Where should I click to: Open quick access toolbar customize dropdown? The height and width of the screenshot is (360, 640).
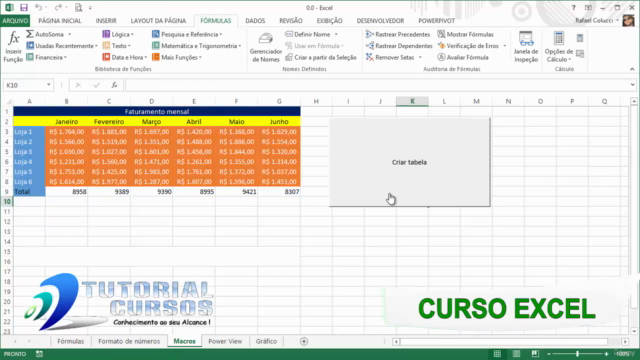click(90, 7)
